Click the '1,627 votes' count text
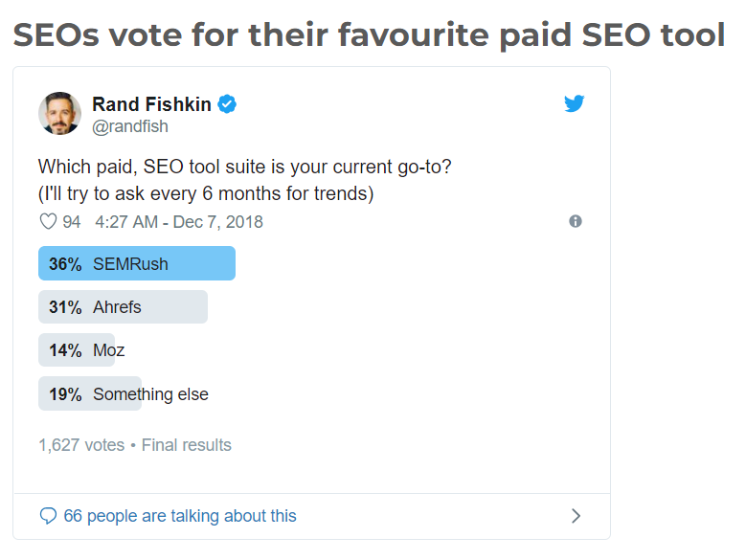The height and width of the screenshot is (560, 746). (x=81, y=445)
